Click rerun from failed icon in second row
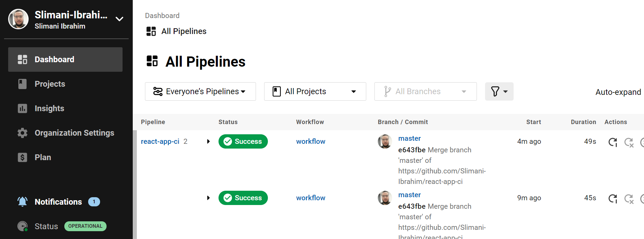 [x=629, y=199]
